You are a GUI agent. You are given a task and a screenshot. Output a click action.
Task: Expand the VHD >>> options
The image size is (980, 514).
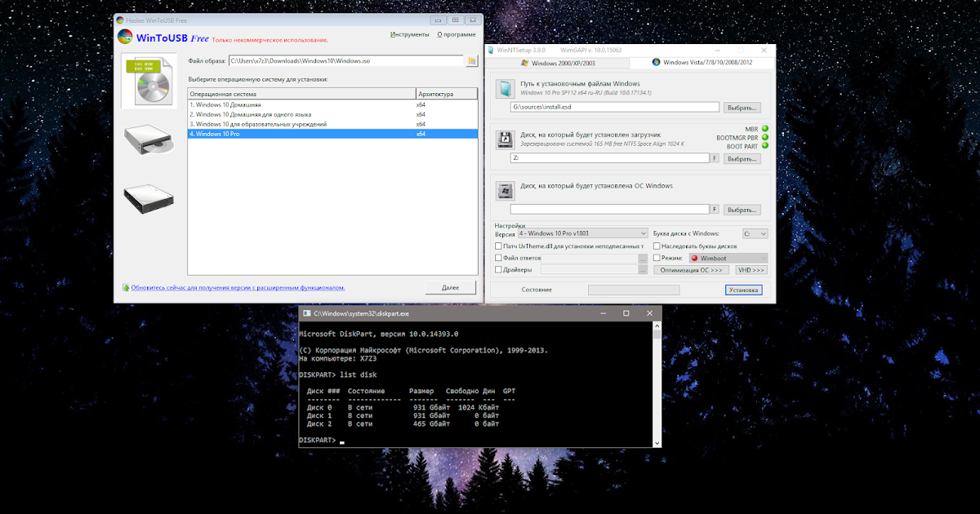(x=751, y=269)
